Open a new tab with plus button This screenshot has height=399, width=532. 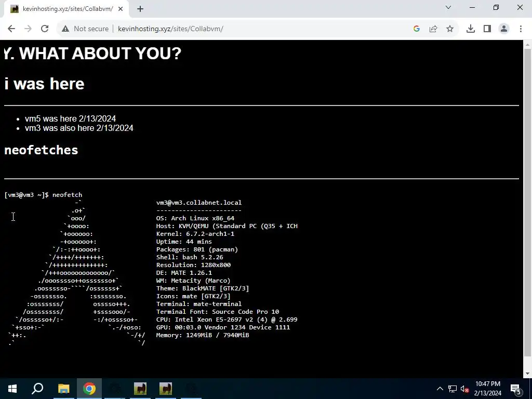[x=140, y=9]
